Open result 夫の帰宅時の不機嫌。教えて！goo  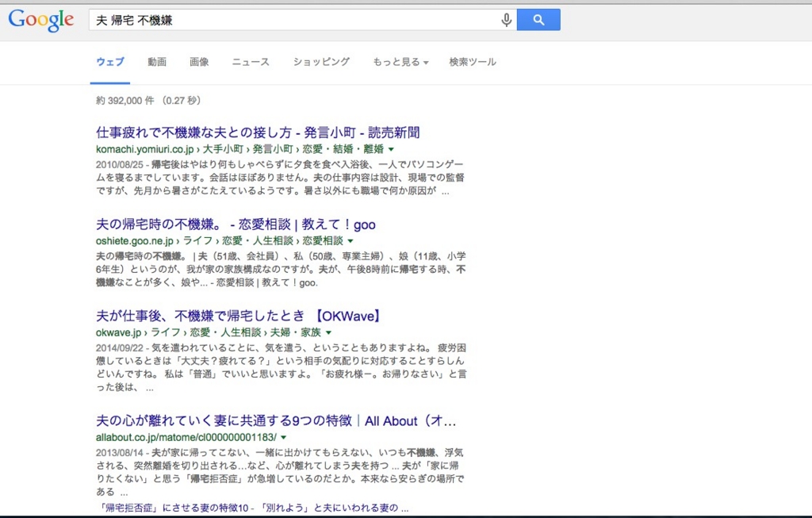coord(236,224)
